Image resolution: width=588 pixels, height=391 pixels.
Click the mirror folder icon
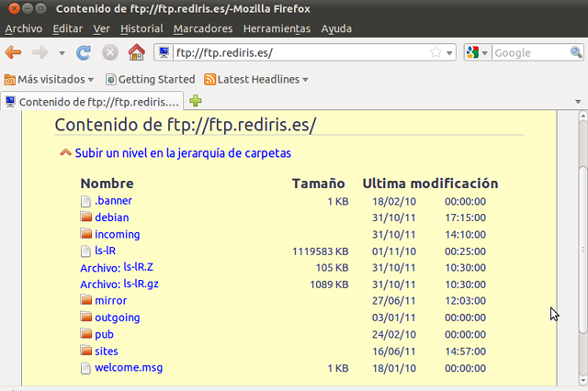click(85, 299)
